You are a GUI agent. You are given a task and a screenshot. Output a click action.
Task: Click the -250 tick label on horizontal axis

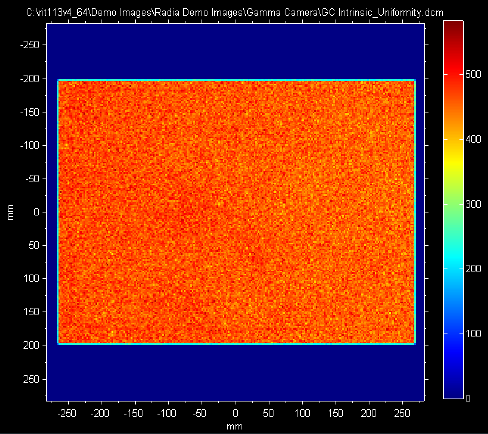point(68,413)
